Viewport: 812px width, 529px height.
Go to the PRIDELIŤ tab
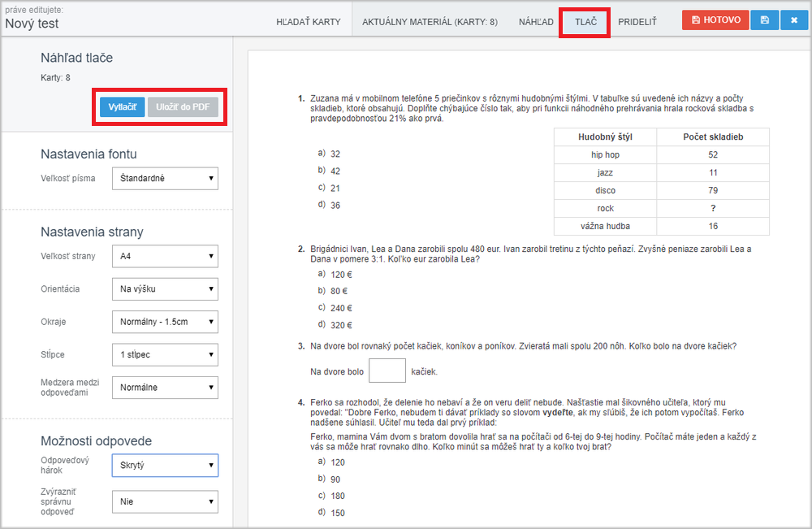[x=637, y=21]
